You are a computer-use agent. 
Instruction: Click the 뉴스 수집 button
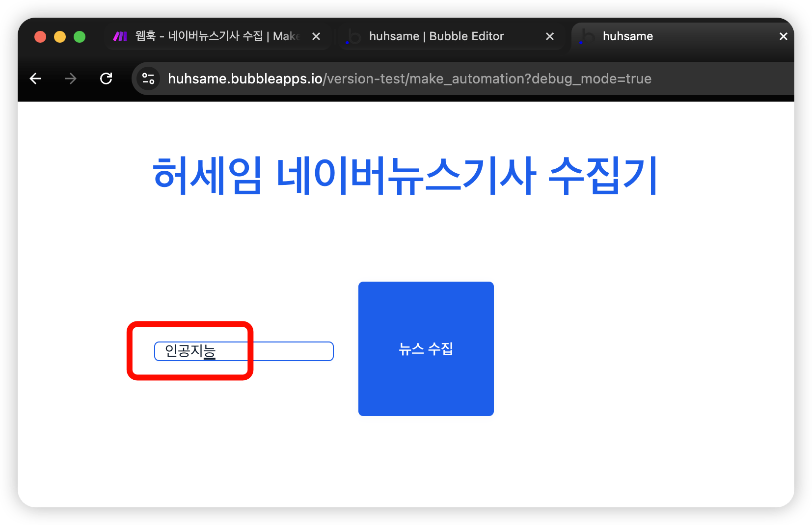point(426,349)
